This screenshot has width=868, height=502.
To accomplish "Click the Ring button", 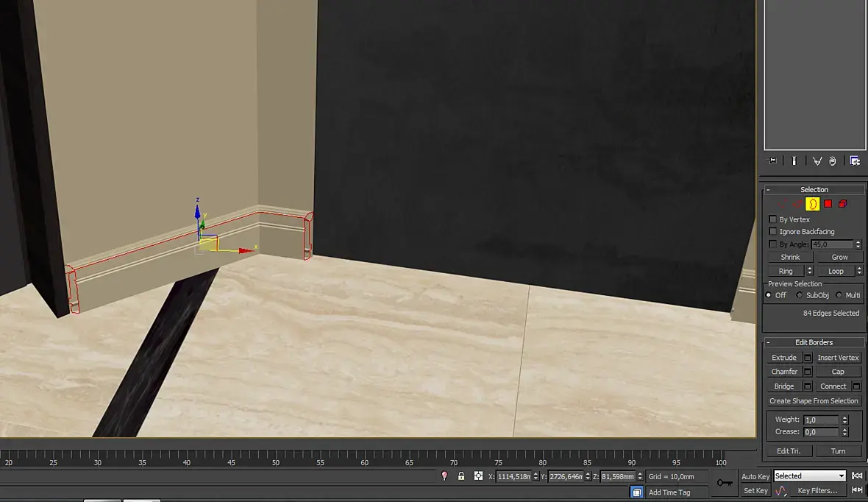I will [x=786, y=271].
